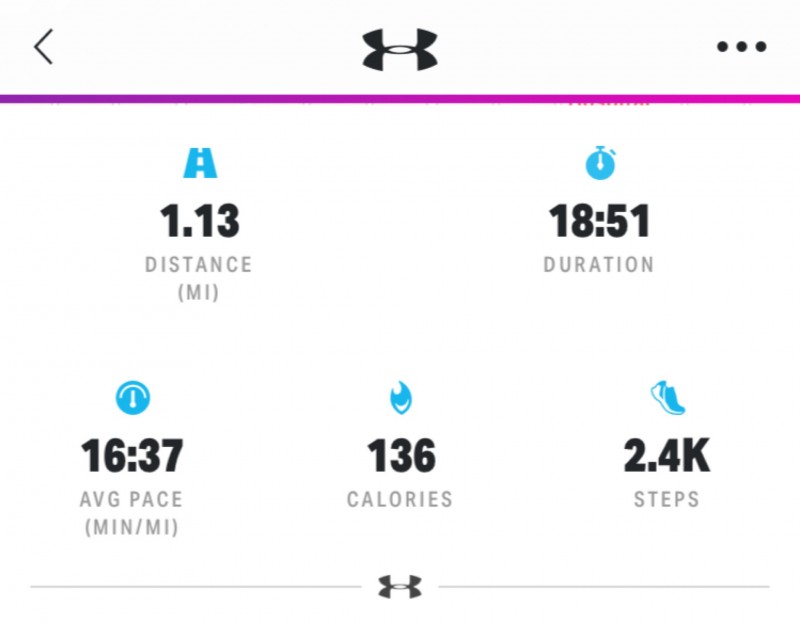The width and height of the screenshot is (800, 627).
Task: Tap the shoe steps icon
Action: pyautogui.click(x=667, y=398)
